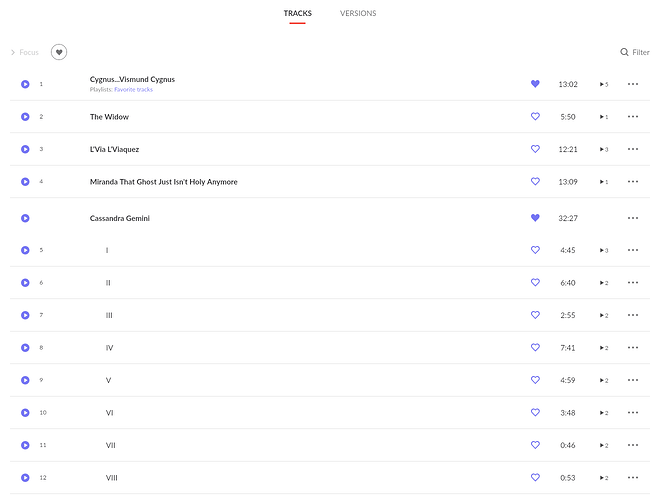Show play count for Cygnus...Vismund Cygnus
This screenshot has height=500, width=659.
604,84
